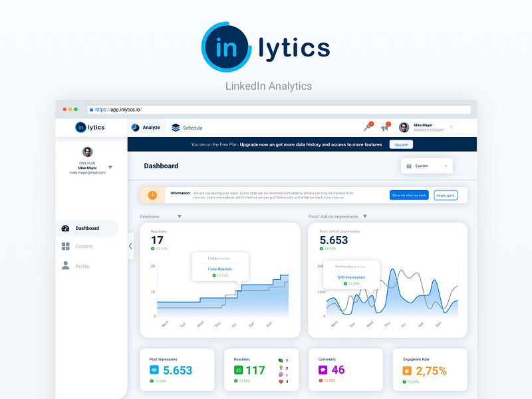Image resolution: width=532 pixels, height=399 pixels.
Task: Click the announcements megaphone icon
Action: click(386, 127)
